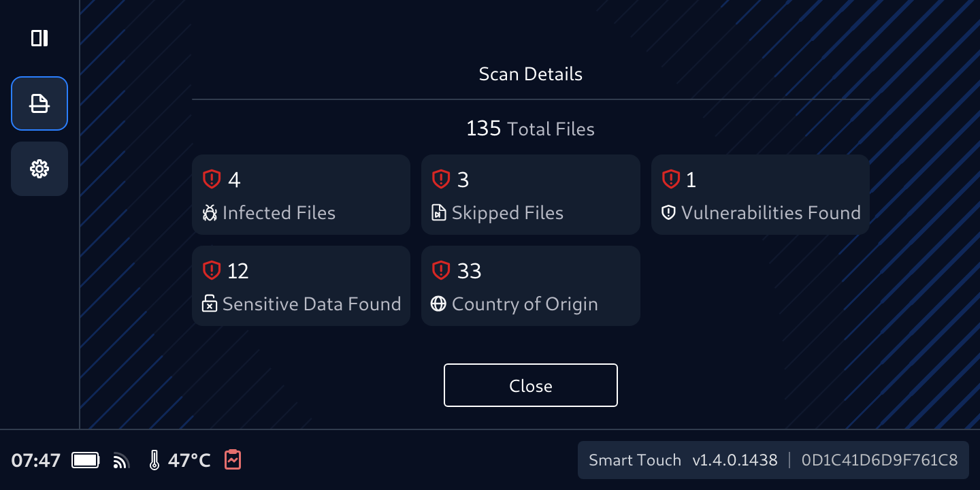The image size is (980, 490).
Task: Click the battery status icon
Action: (86, 461)
